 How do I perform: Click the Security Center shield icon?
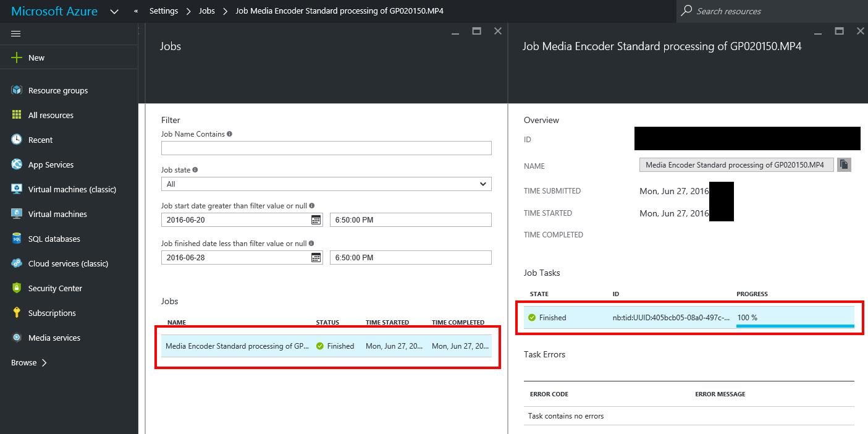17,288
